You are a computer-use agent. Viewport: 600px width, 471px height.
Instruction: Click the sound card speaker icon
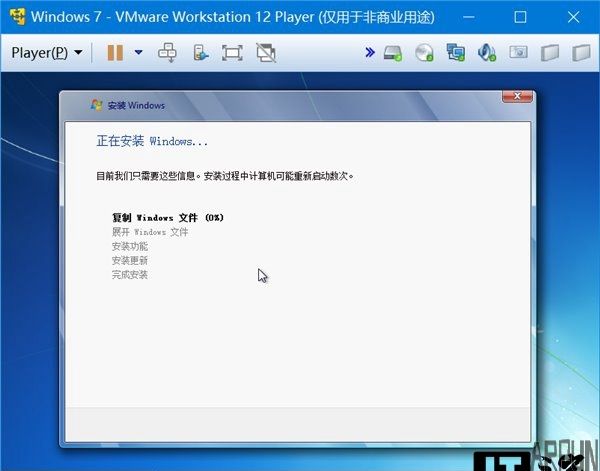click(x=487, y=52)
